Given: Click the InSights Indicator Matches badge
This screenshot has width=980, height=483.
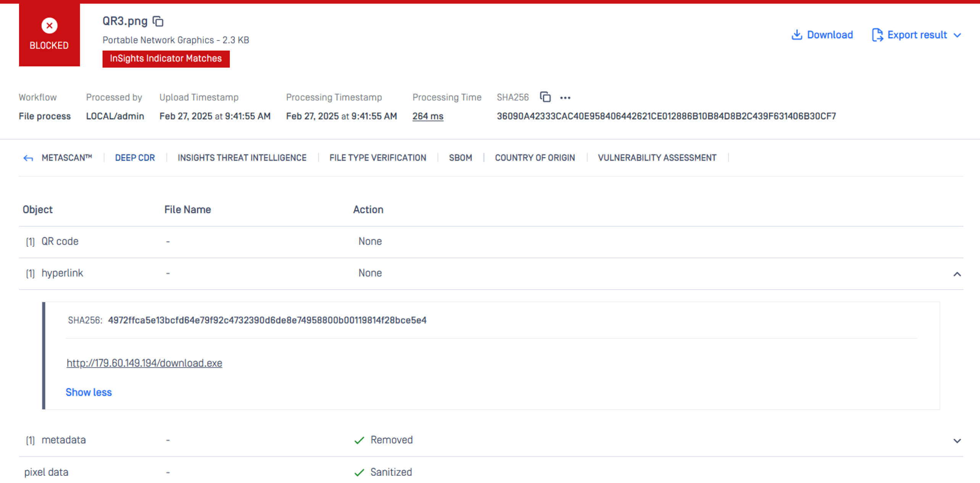Looking at the screenshot, I should tap(166, 59).
